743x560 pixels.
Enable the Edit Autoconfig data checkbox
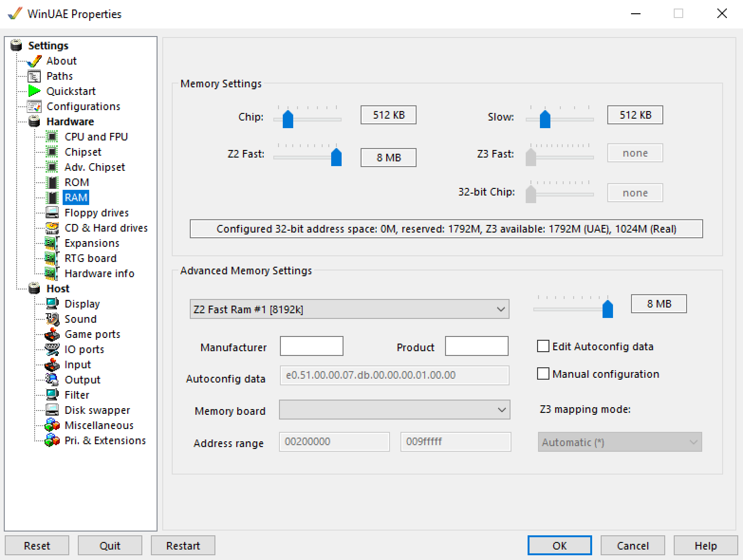[543, 346]
